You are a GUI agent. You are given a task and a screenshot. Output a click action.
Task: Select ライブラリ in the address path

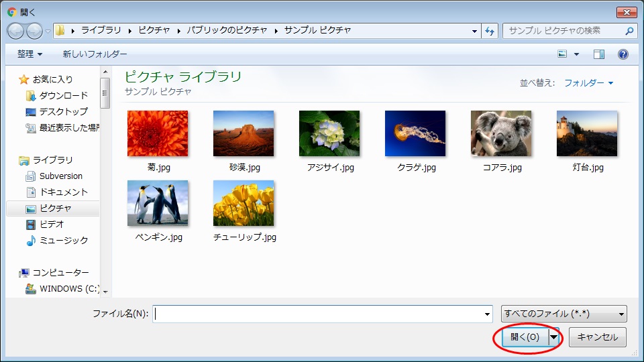click(101, 30)
